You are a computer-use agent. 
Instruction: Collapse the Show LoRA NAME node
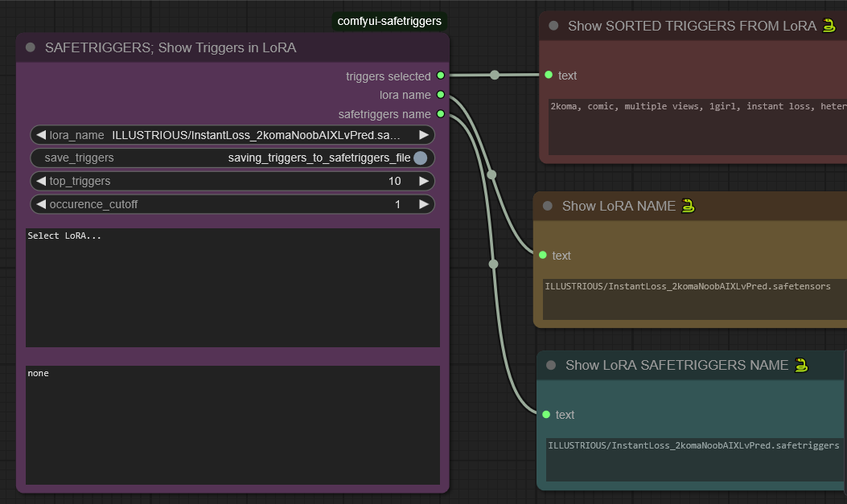click(548, 206)
